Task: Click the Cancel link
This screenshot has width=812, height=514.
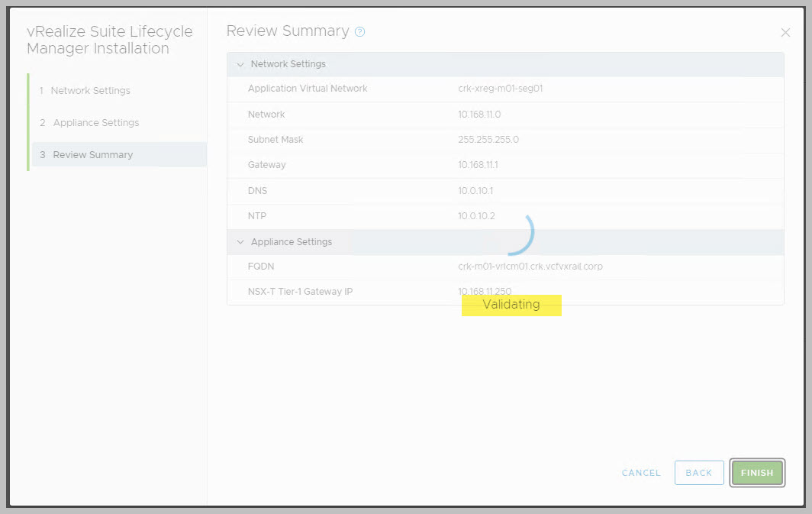Action: click(x=641, y=473)
